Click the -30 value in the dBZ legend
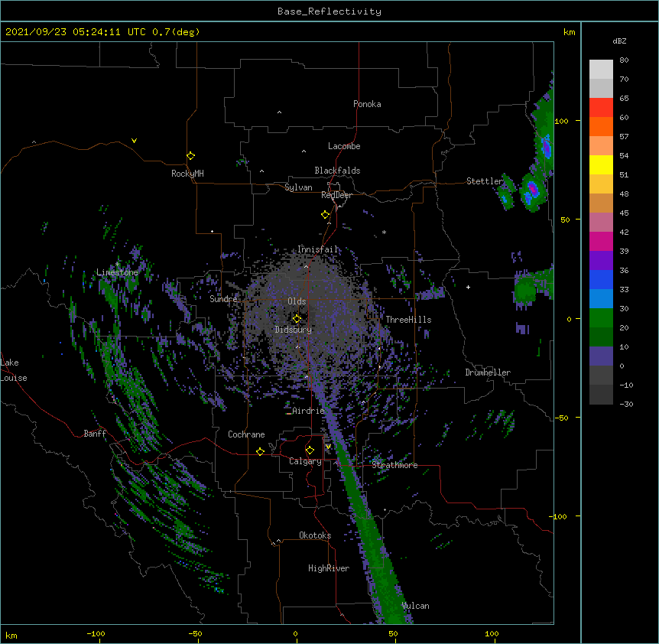Viewport: 659px width, 644px height. [x=626, y=404]
